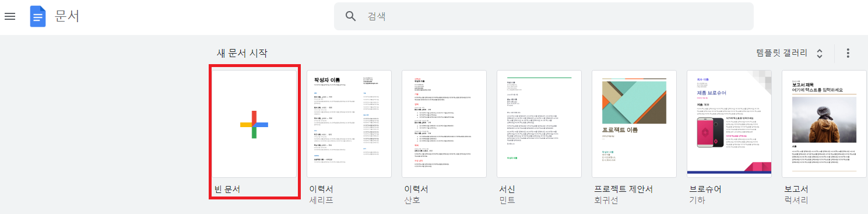
Task: Click the 보고서 label text
Action: [796, 190]
